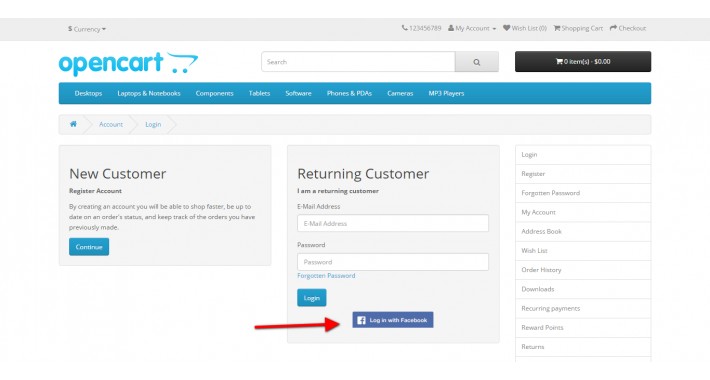
Task: Open the Desktops menu
Action: tap(88, 93)
